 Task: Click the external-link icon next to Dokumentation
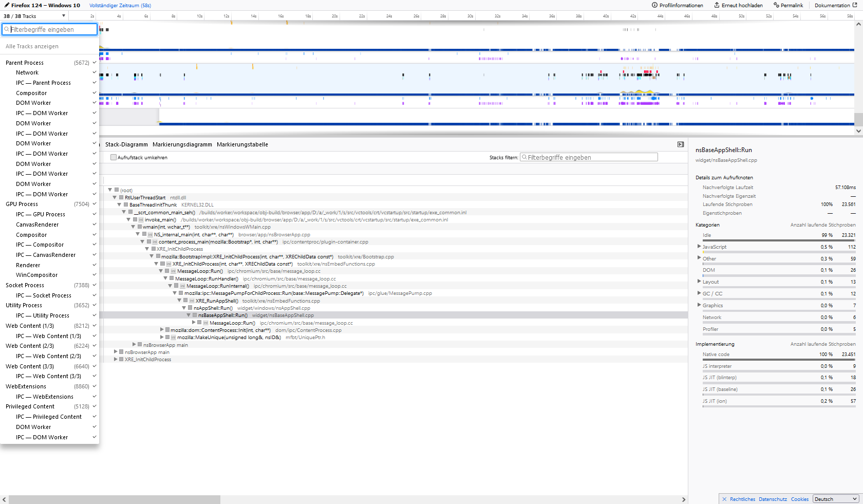[x=855, y=5]
